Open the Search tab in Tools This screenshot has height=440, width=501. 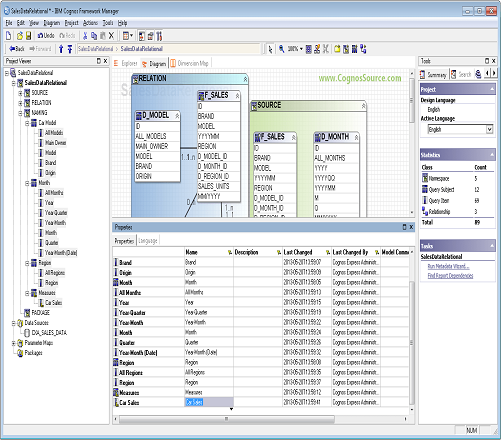tap(462, 74)
